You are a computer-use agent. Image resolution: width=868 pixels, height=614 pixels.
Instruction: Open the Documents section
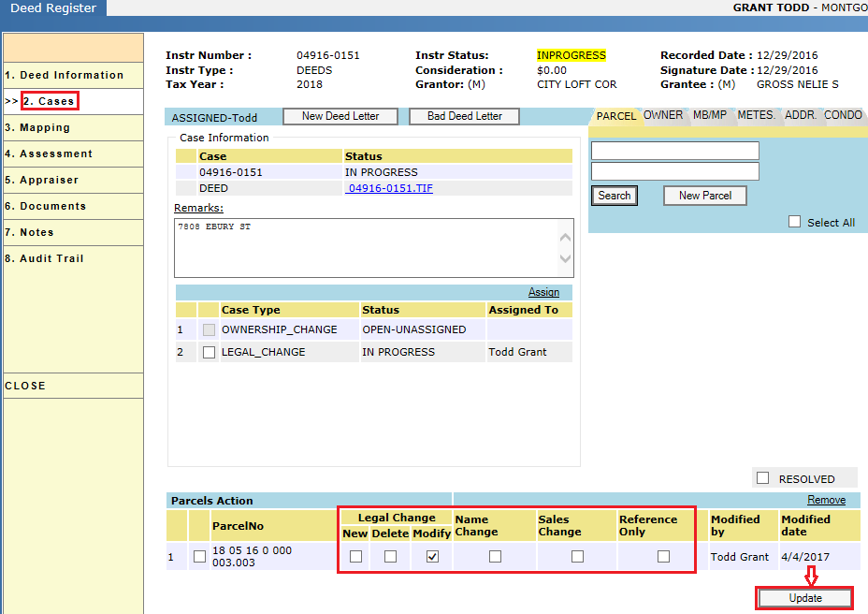pos(73,206)
